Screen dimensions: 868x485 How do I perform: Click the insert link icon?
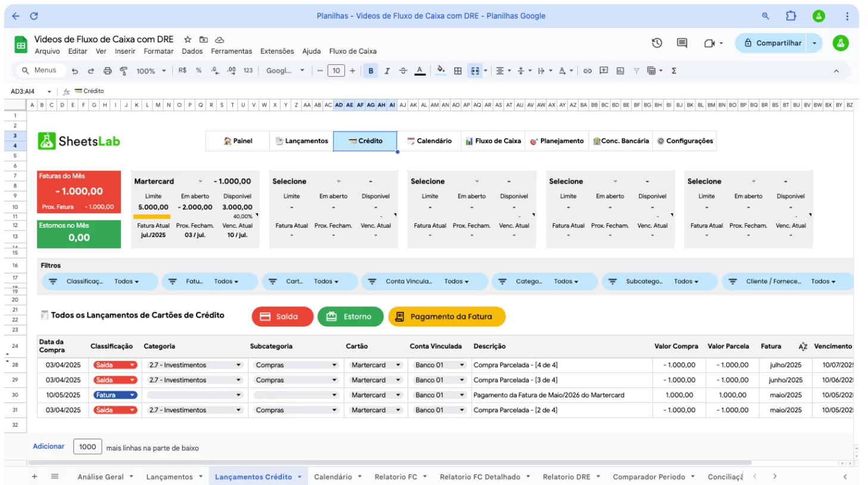587,71
